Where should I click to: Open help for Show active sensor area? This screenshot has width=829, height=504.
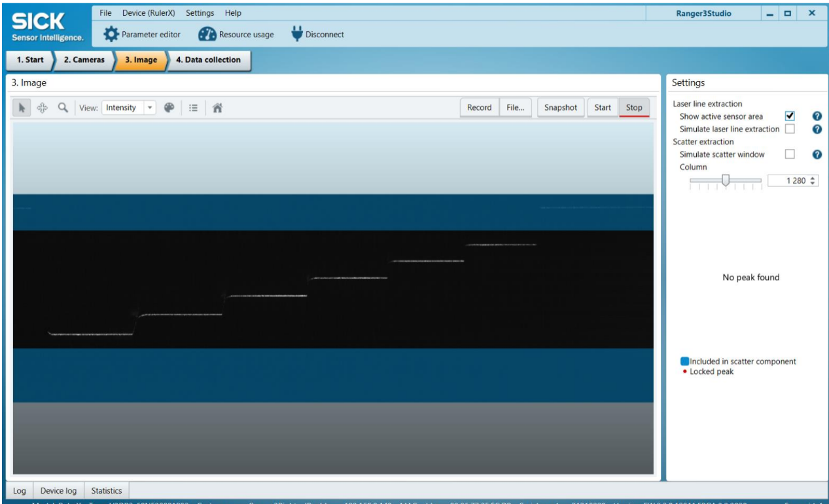817,116
